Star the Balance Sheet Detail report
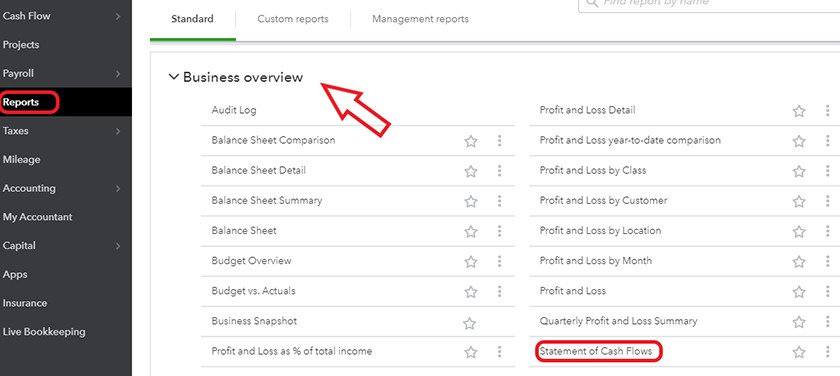Screen dimensions: 840x376 [470, 171]
